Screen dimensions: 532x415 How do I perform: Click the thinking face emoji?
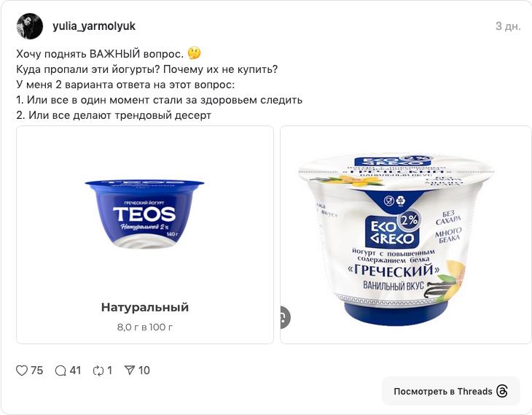pyautogui.click(x=194, y=53)
